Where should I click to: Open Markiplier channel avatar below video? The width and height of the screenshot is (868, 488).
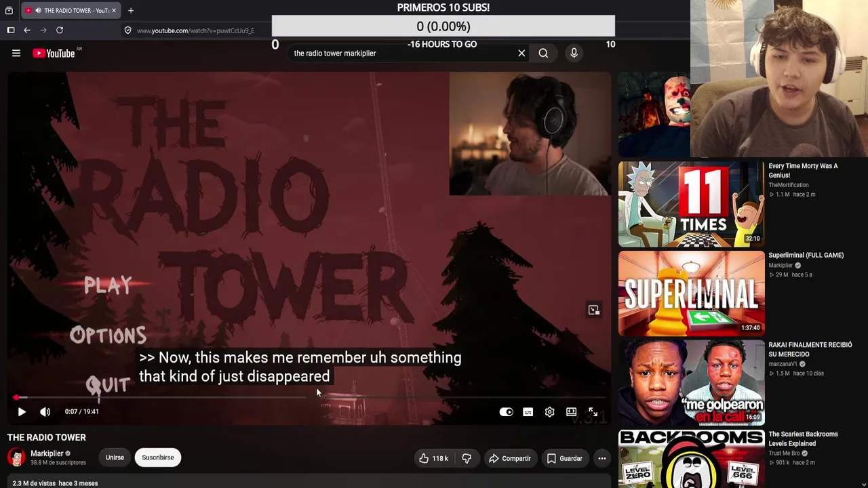click(16, 457)
